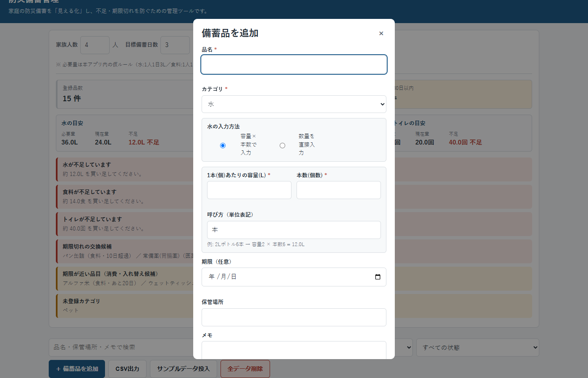Click the 本数(個数) input field

click(339, 190)
